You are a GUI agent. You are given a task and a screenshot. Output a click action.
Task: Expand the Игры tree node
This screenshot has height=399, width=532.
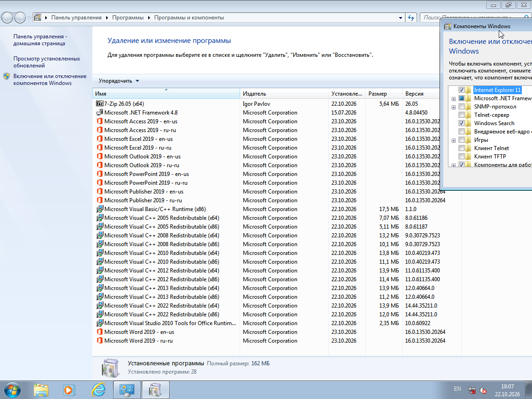click(x=453, y=140)
